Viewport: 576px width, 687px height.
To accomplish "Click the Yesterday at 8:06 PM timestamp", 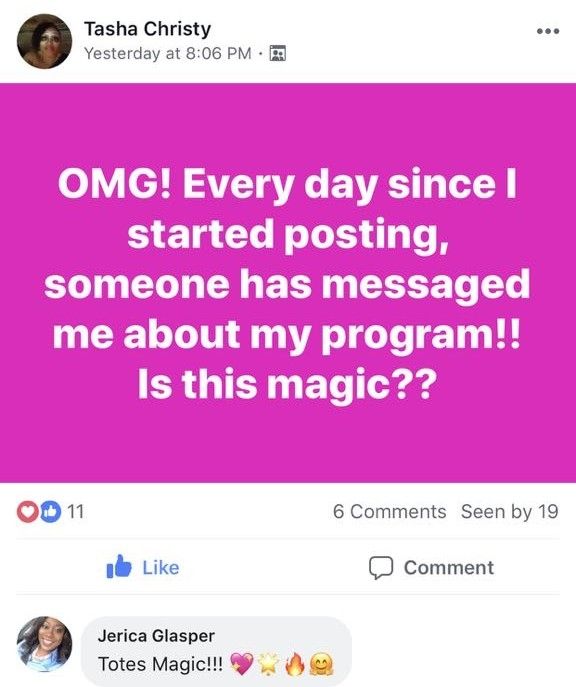I will point(168,53).
